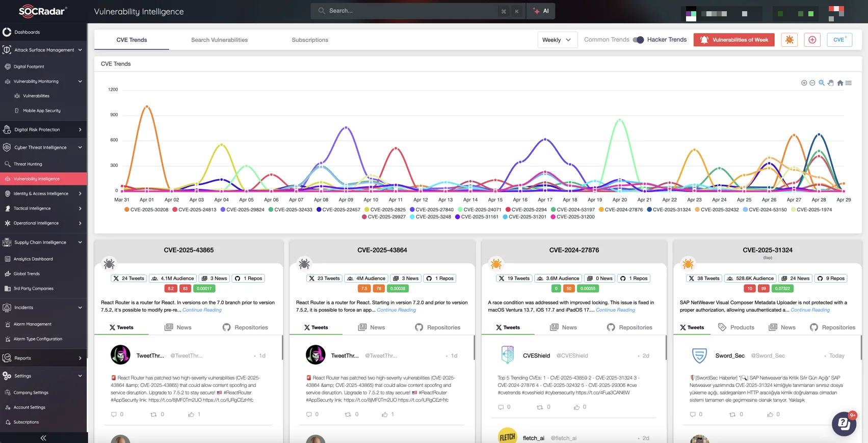Collapse Supply Chain Intelligence section
The image size is (868, 443).
[43, 242]
